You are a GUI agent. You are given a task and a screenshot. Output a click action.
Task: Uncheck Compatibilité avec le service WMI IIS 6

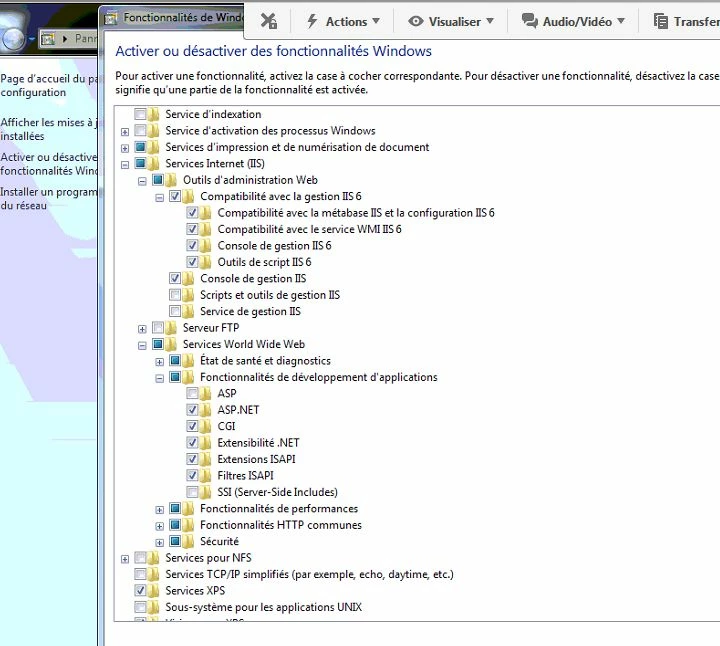coord(192,229)
